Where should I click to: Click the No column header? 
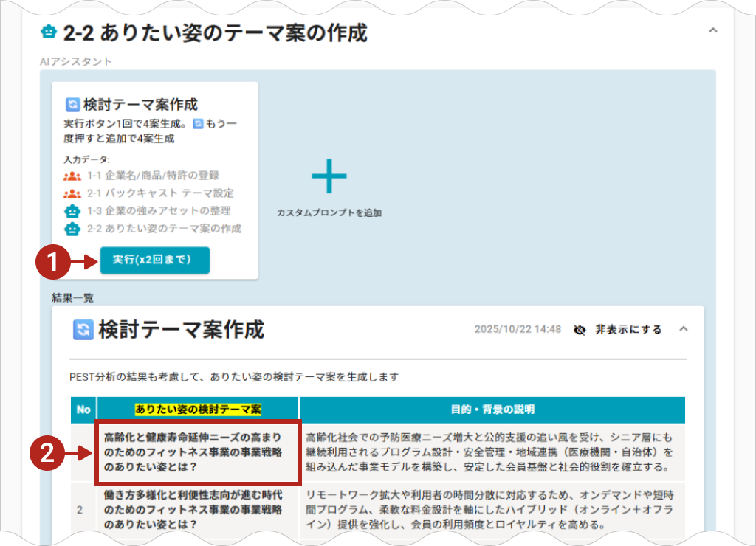83,409
